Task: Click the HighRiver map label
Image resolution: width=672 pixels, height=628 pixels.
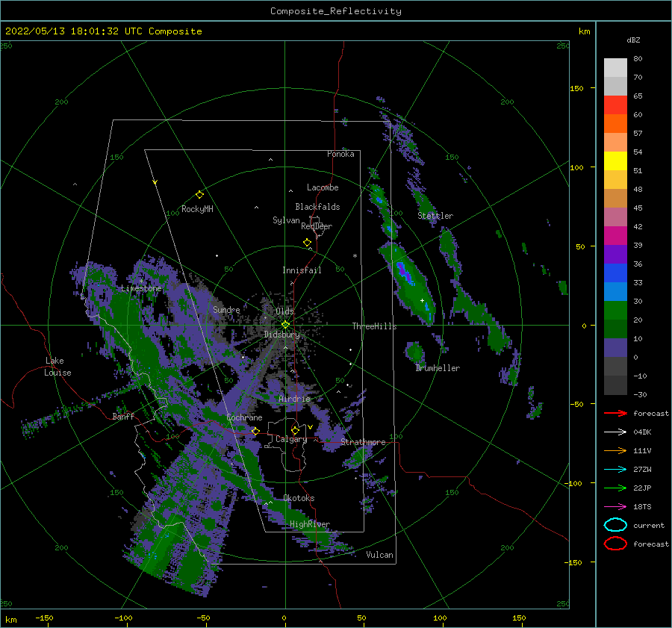Action: [x=310, y=524]
